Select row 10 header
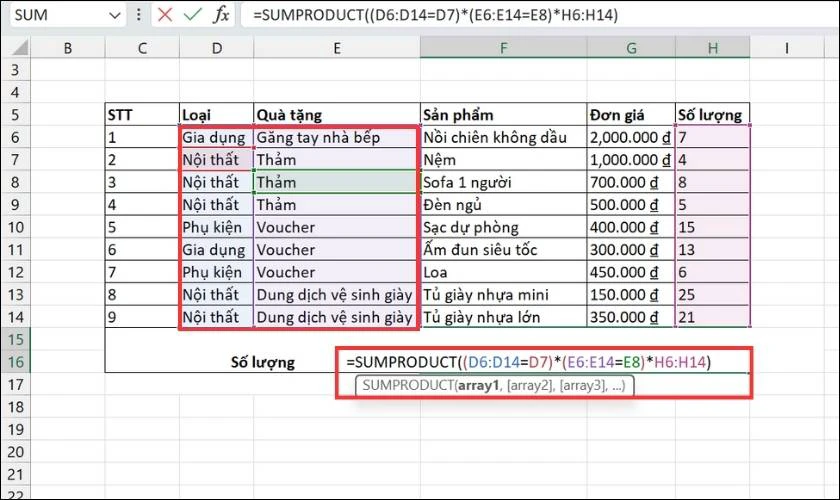Image resolution: width=840 pixels, height=500 pixels. coord(15,227)
